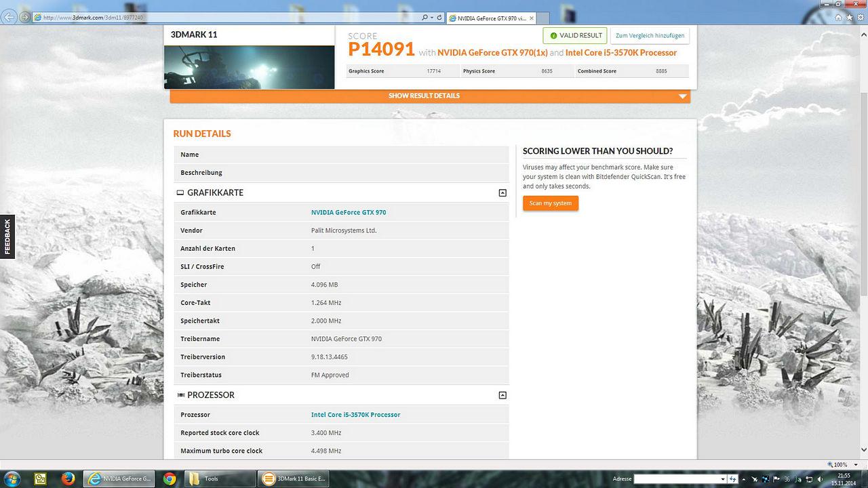Click the Graphics Score value 17714
868x488 pixels.
(434, 71)
